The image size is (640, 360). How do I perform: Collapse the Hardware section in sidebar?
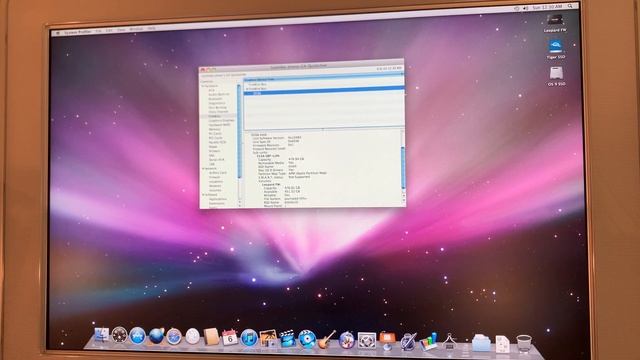coord(202,86)
